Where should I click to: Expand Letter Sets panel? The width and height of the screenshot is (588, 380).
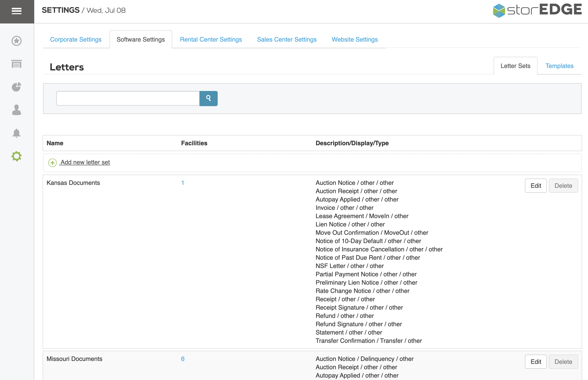pos(515,66)
